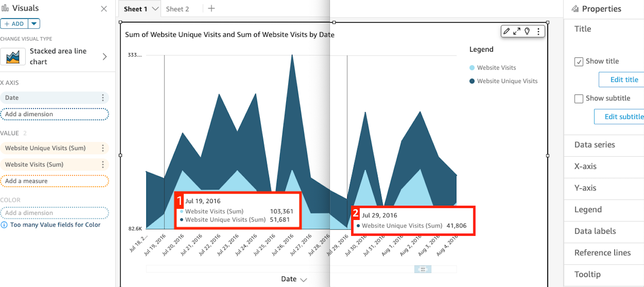644x287 pixels.
Task: Select the Website Visits (Sum) field pill
Action: [54, 165]
